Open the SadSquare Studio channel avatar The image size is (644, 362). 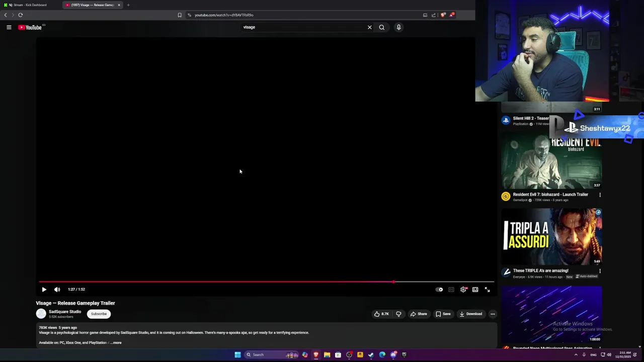(x=41, y=314)
